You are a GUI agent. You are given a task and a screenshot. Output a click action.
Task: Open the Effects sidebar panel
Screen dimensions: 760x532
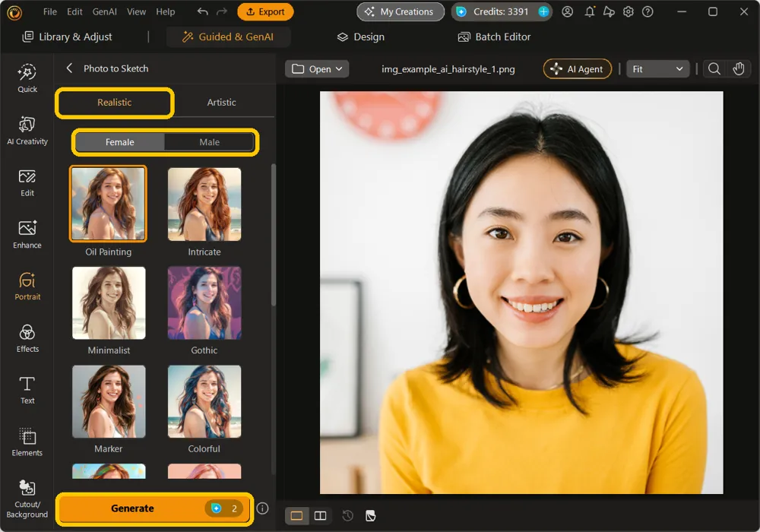coord(27,338)
